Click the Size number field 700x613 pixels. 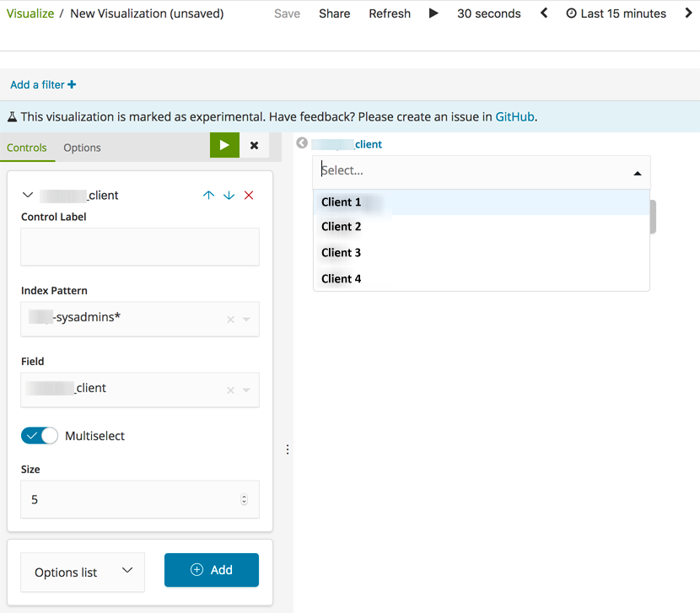[140, 499]
